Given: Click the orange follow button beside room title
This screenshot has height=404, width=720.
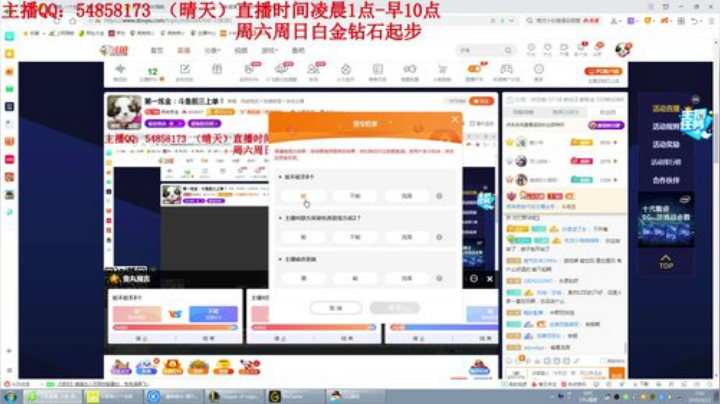Looking at the screenshot, I should (481, 101).
